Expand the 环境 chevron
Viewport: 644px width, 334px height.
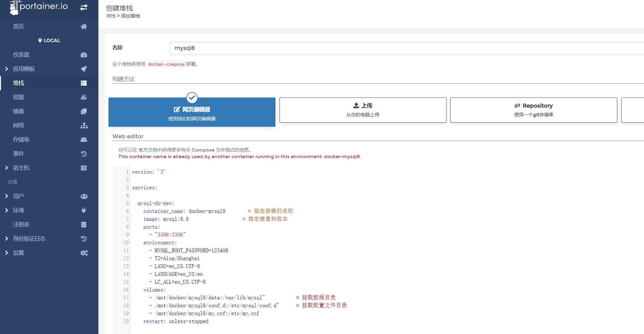click(7, 210)
